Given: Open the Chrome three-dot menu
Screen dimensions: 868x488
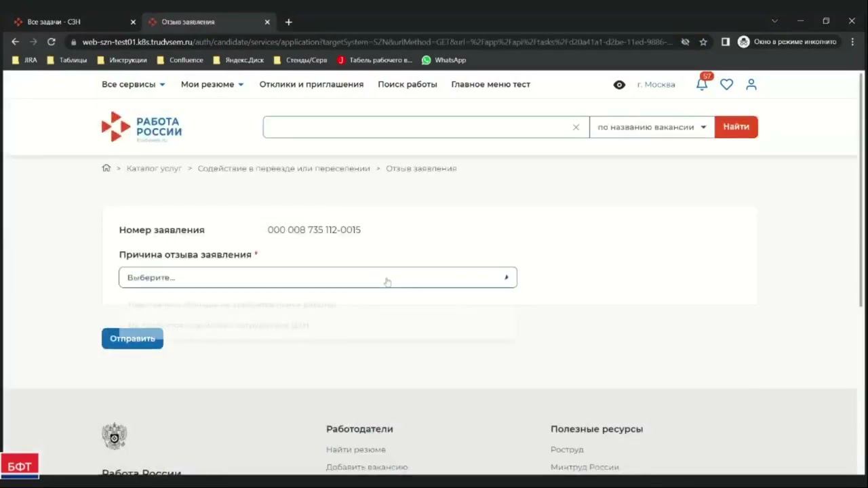Looking at the screenshot, I should (x=852, y=42).
